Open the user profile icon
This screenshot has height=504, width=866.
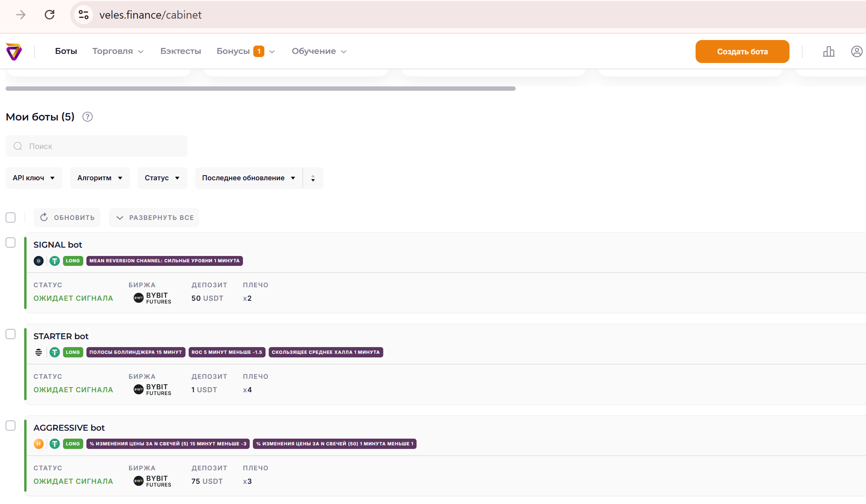856,52
